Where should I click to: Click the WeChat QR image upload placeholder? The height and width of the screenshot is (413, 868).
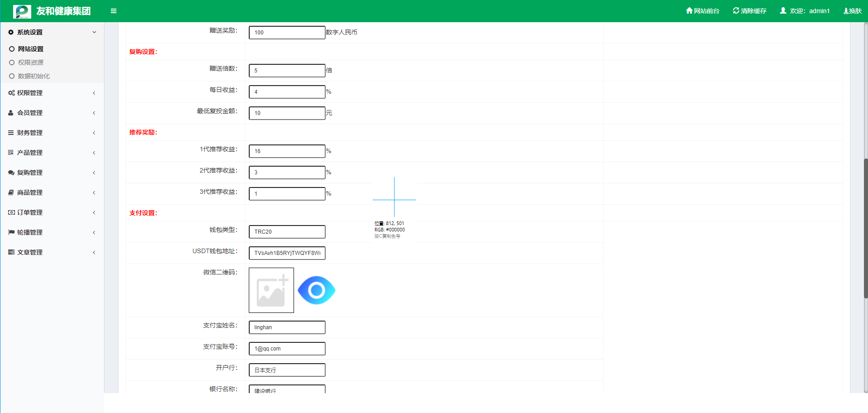point(271,290)
